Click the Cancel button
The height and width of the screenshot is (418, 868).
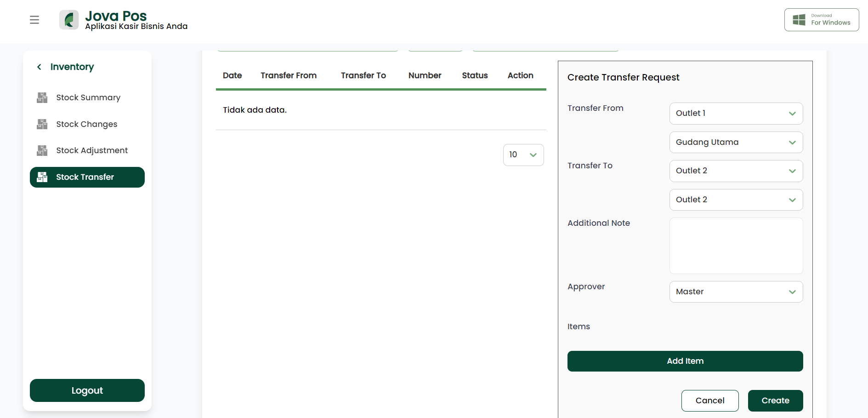pos(710,401)
